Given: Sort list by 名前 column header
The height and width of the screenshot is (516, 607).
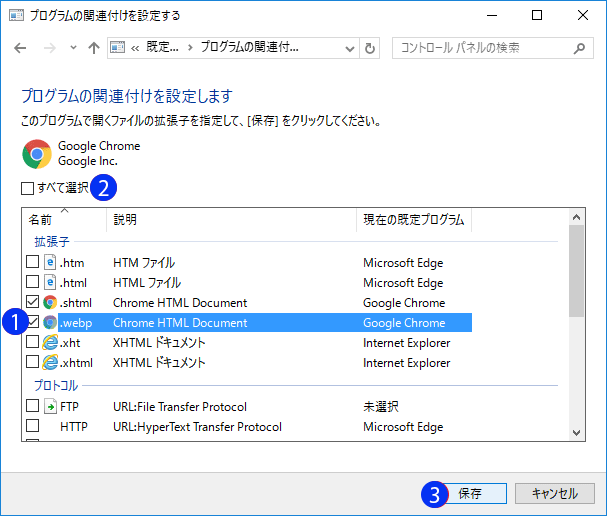Looking at the screenshot, I should (64, 220).
